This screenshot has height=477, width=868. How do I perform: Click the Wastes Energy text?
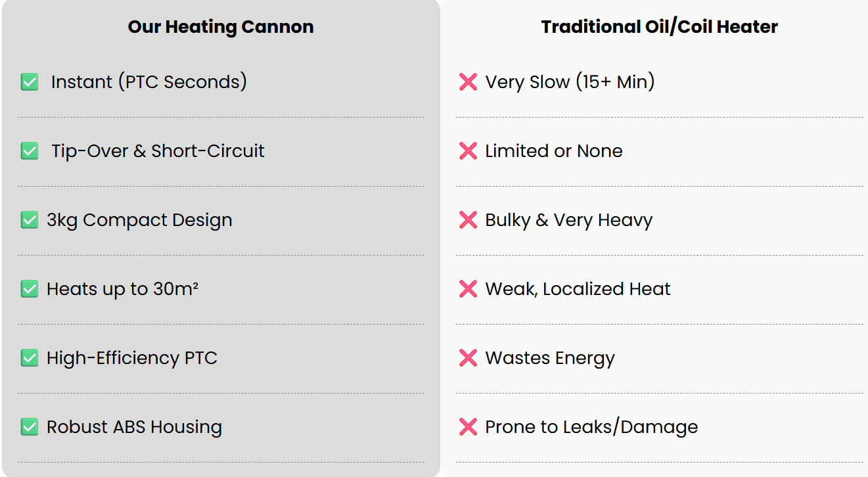tap(550, 358)
